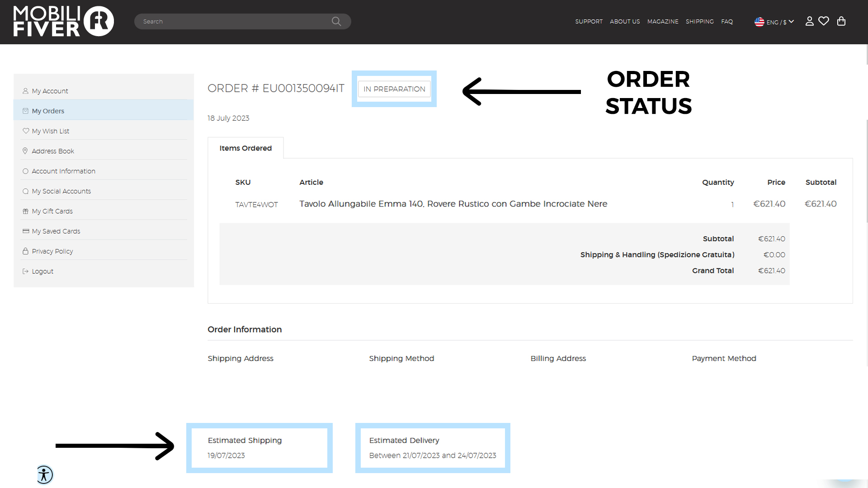Click the Address Book location icon
Screen dimensions: 868x488
[x=25, y=151]
